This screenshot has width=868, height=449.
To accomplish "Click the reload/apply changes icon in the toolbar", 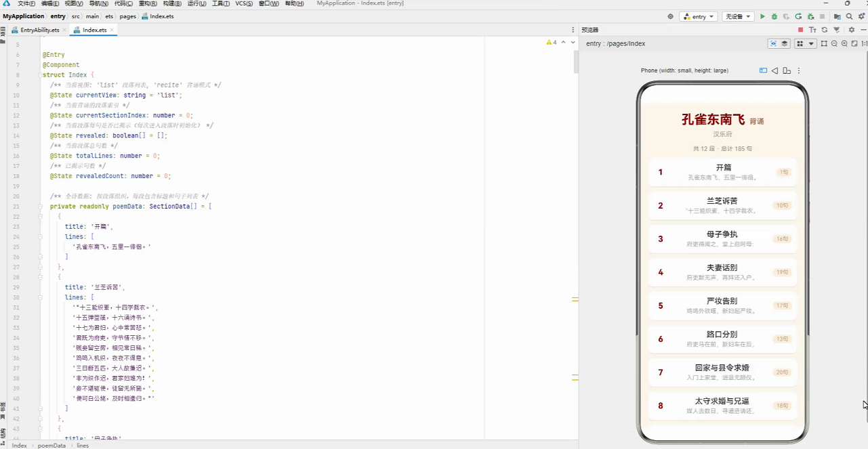I will 798,16.
